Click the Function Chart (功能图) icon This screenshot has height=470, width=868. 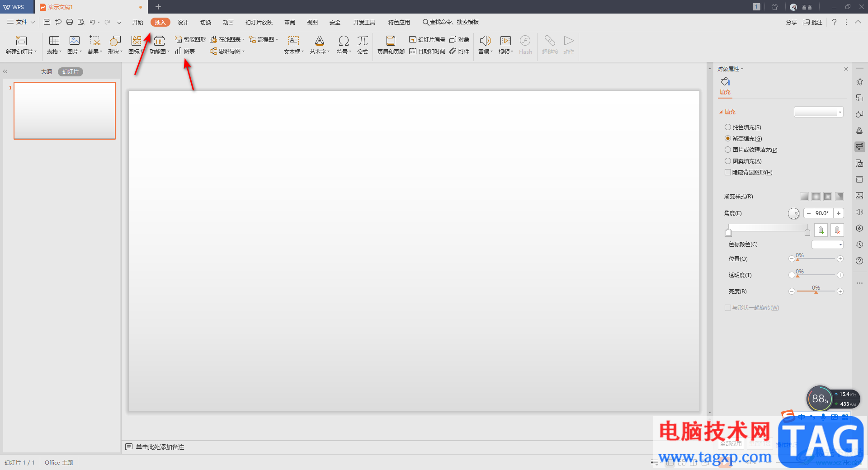[x=159, y=41]
